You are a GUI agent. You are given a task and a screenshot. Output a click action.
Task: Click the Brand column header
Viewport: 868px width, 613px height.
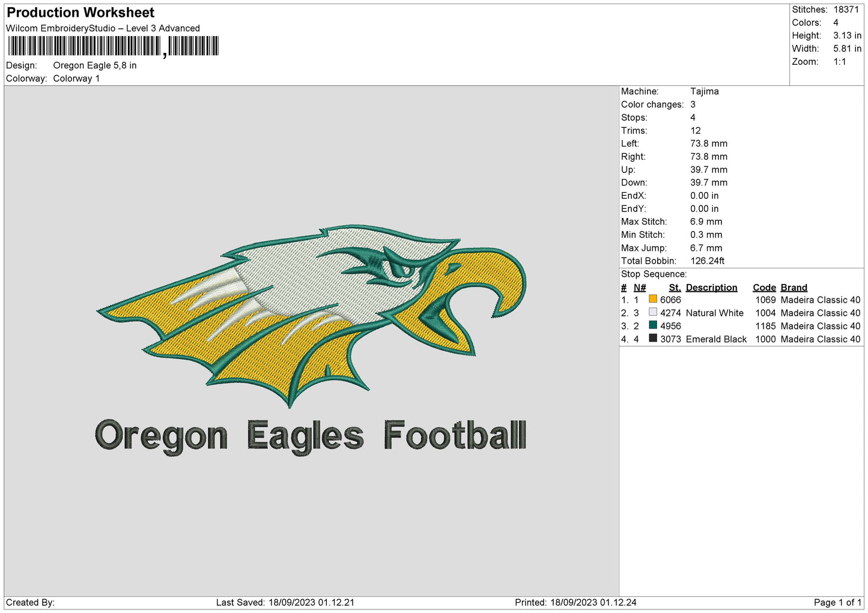point(794,288)
